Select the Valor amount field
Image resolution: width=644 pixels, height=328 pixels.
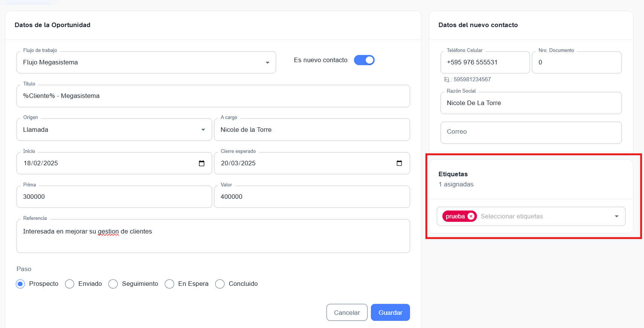(311, 197)
